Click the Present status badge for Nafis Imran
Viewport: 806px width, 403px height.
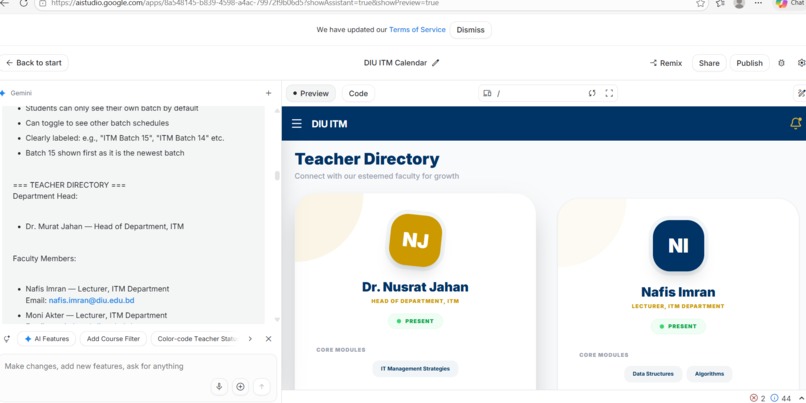click(679, 326)
